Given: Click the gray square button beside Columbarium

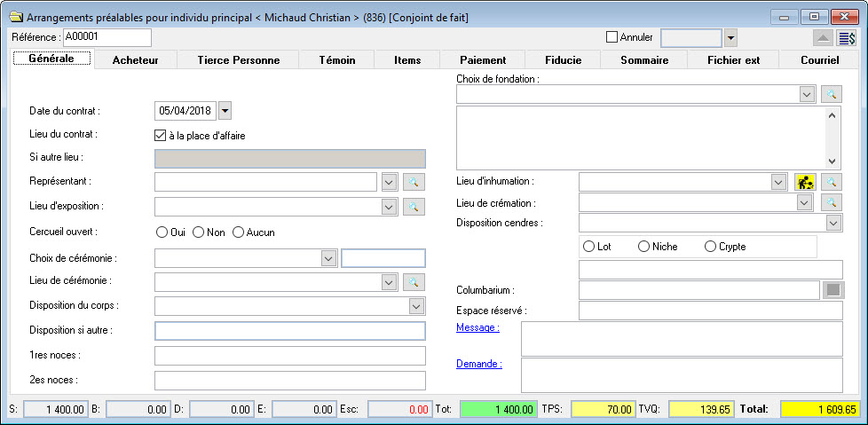Looking at the screenshot, I should pos(834,290).
